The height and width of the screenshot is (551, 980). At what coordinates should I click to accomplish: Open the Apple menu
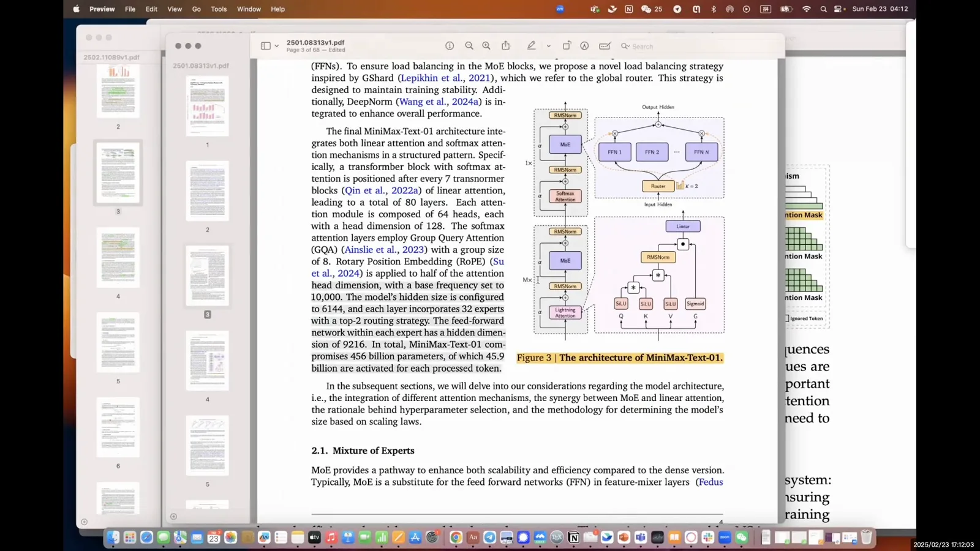click(77, 9)
